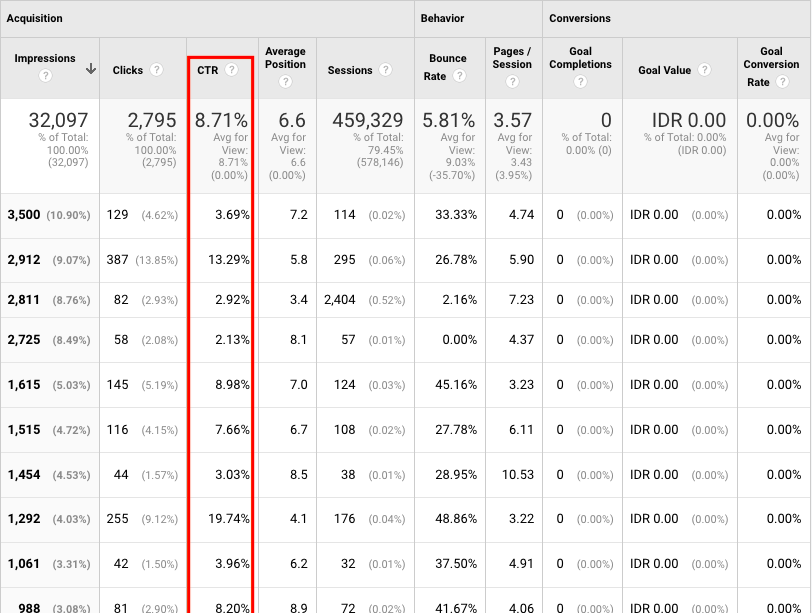Click the Goal Completions help icon
Image resolution: width=812 pixels, height=613 pixels.
point(580,83)
